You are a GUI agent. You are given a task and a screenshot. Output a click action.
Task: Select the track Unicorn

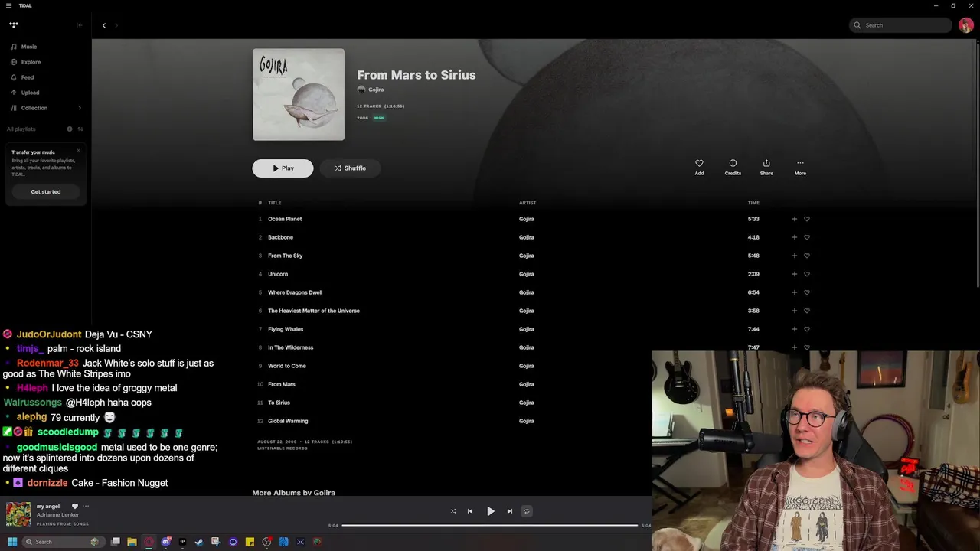tap(278, 274)
